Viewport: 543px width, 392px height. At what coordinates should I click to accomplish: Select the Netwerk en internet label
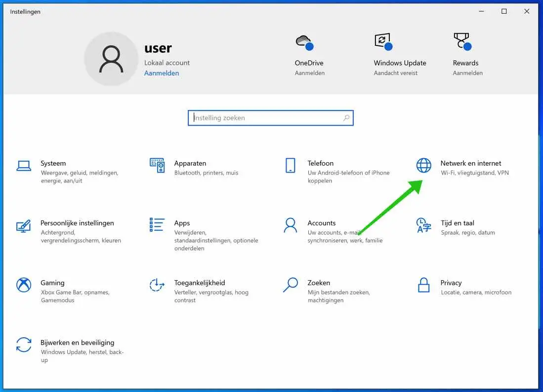pyautogui.click(x=471, y=163)
